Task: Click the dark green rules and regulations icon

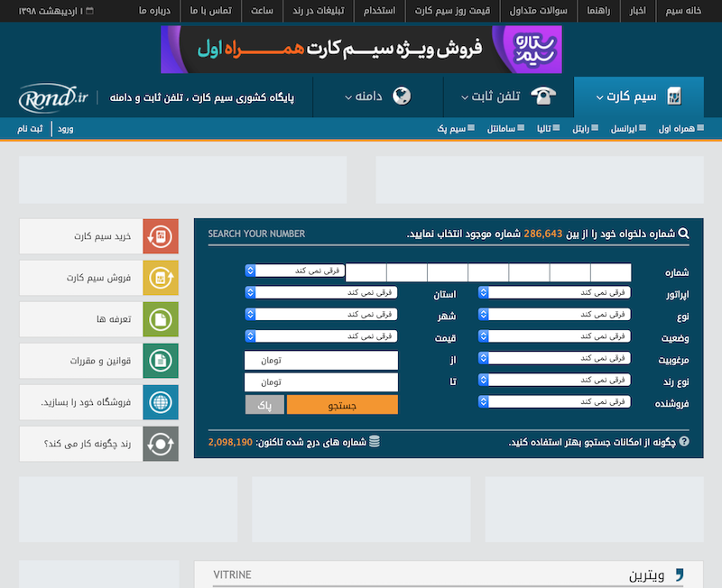Action: pyautogui.click(x=161, y=361)
